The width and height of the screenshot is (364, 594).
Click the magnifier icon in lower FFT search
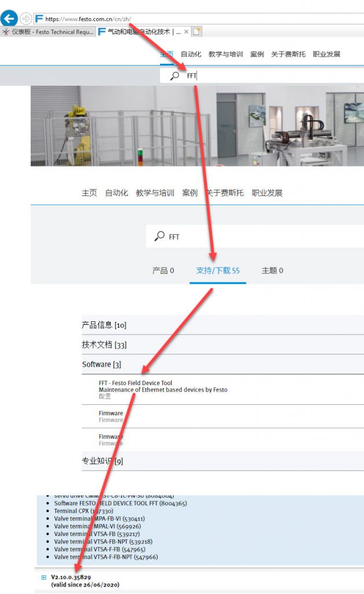pos(159,236)
